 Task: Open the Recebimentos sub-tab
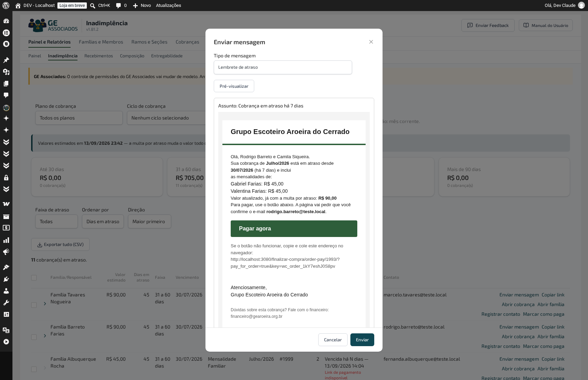point(99,56)
